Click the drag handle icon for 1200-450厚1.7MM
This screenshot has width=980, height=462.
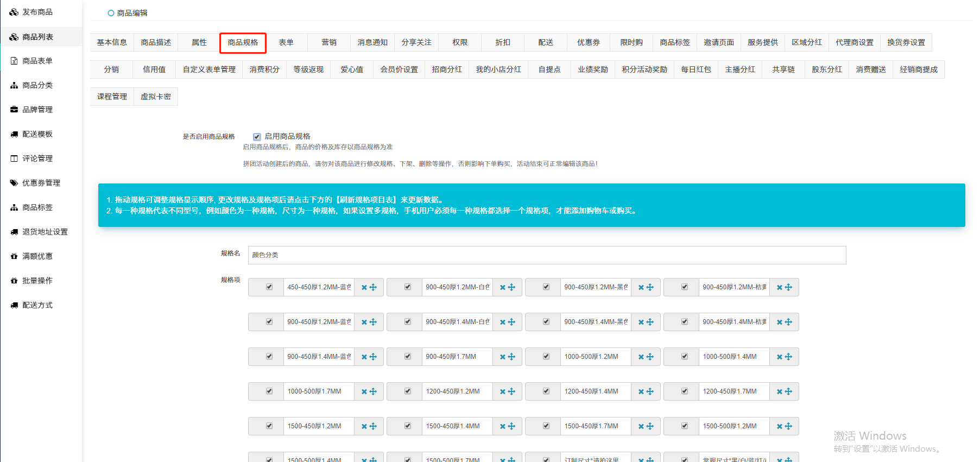coord(788,391)
